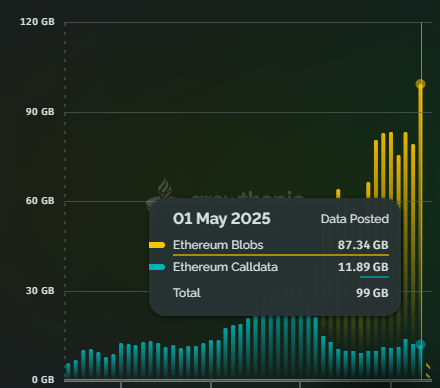Click the 87.34 GB blobs value
Viewport: 440px width, 388px height.
click(x=363, y=245)
